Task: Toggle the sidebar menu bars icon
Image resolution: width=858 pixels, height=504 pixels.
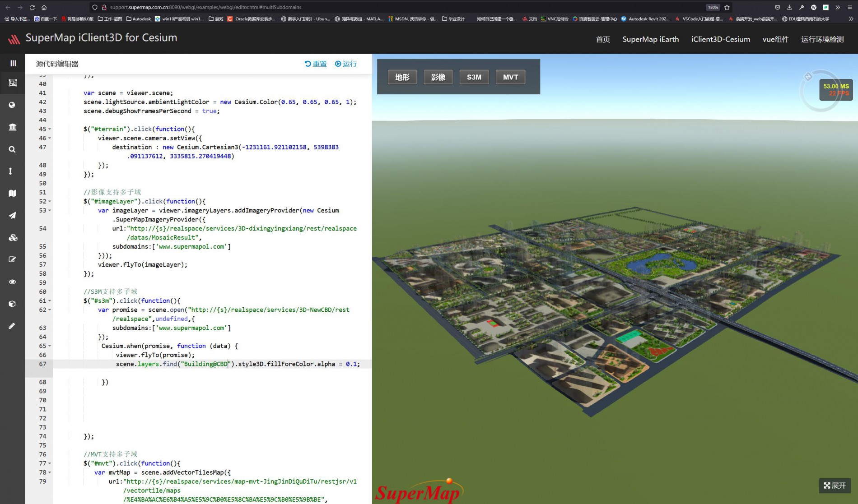Action: coord(13,63)
